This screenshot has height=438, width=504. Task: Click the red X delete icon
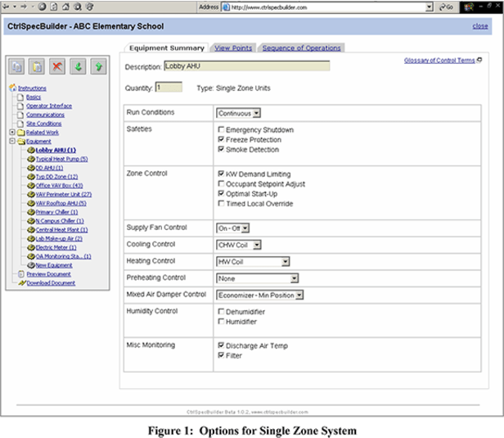[x=57, y=65]
